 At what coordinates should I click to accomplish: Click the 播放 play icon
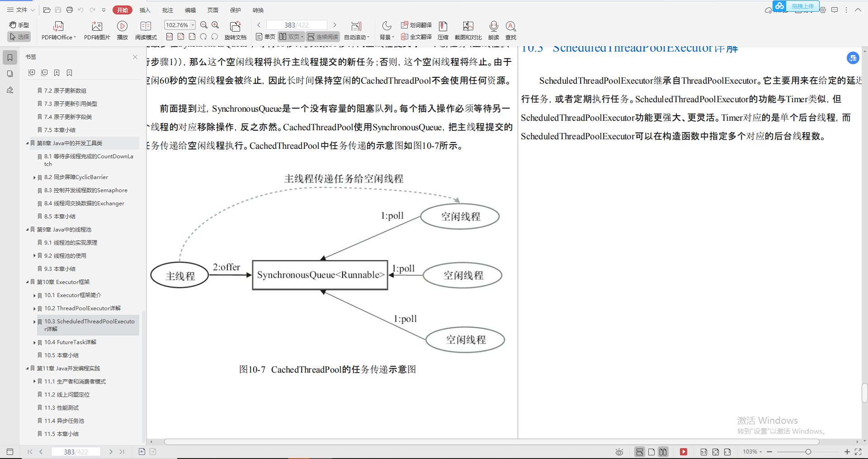click(x=122, y=26)
